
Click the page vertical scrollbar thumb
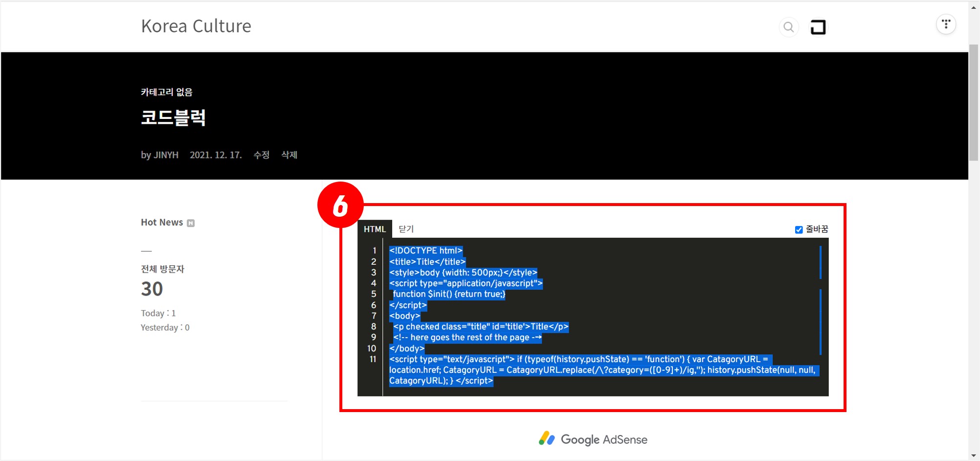pos(974,102)
